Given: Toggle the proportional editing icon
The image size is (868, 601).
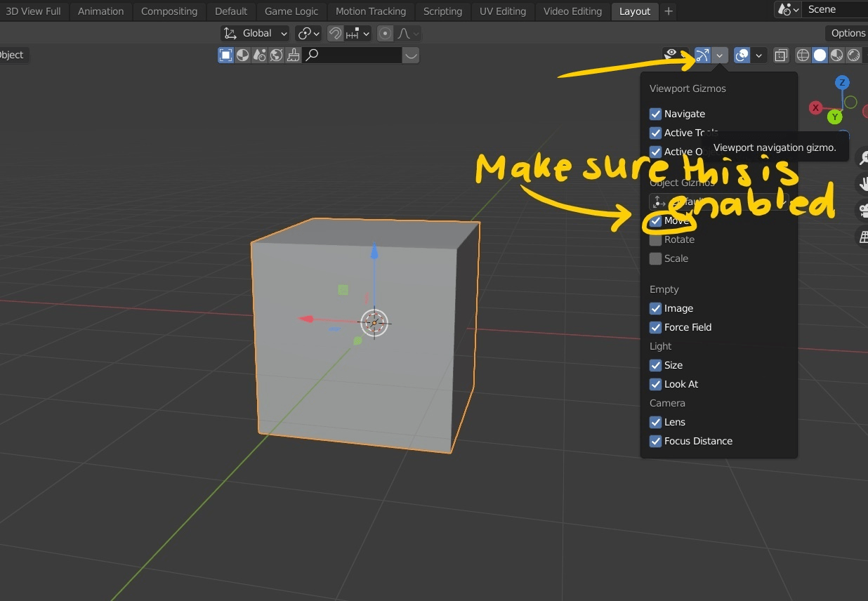Looking at the screenshot, I should pyautogui.click(x=385, y=33).
